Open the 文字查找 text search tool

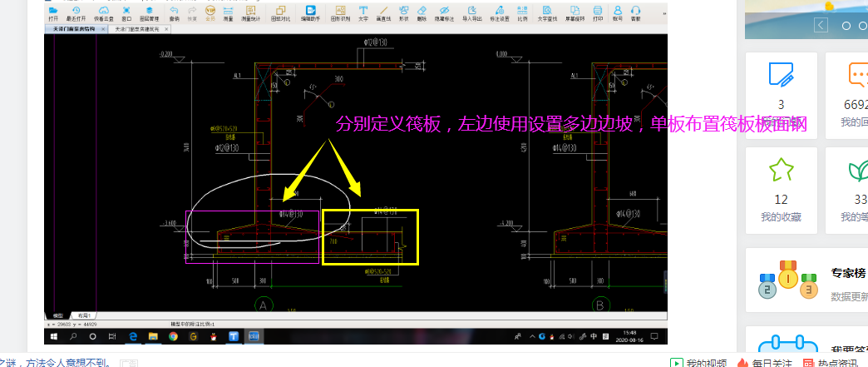pos(547,14)
